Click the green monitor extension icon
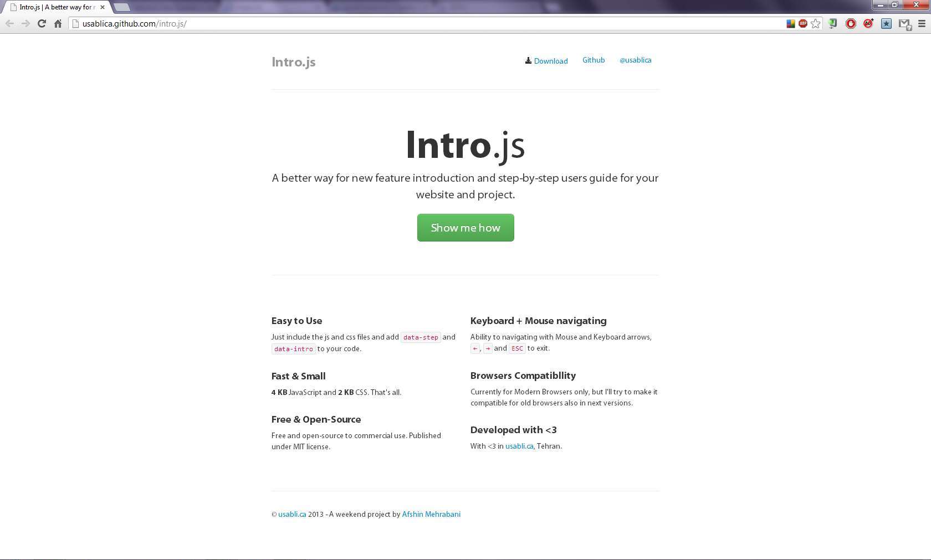 (x=832, y=24)
